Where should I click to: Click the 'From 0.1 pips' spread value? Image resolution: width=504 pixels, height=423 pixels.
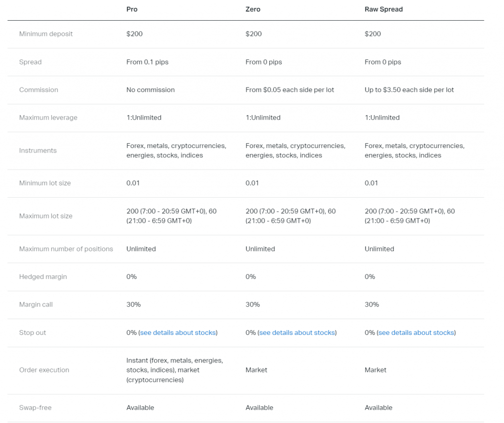[147, 62]
